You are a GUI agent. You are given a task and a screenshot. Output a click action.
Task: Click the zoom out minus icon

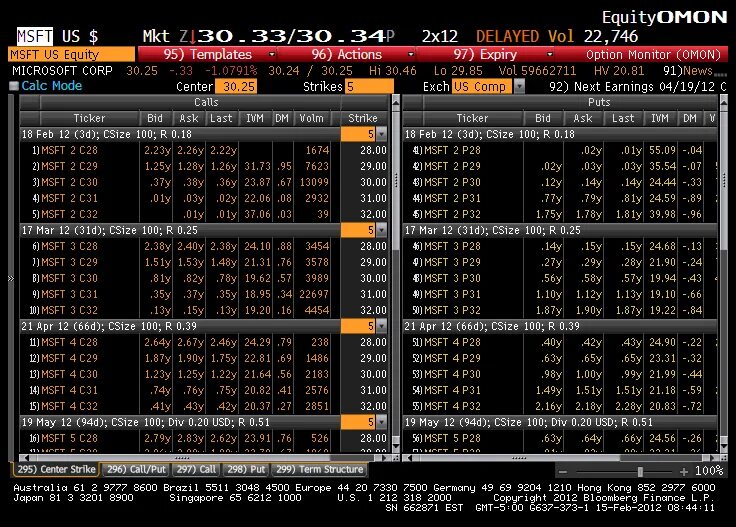pyautogui.click(x=563, y=472)
